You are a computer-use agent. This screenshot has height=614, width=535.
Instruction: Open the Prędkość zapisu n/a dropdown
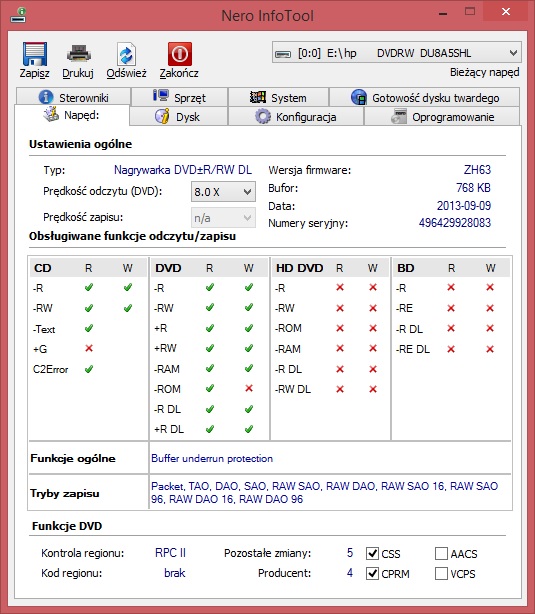pos(223,218)
